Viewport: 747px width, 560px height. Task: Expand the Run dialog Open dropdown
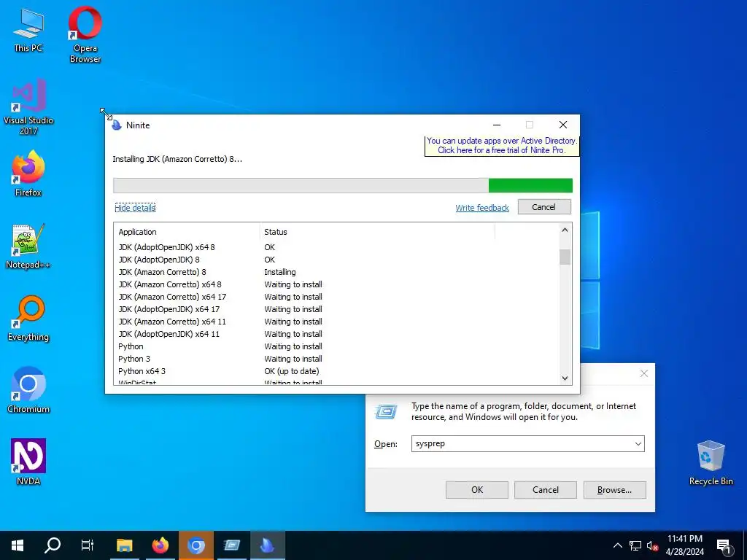coord(638,444)
